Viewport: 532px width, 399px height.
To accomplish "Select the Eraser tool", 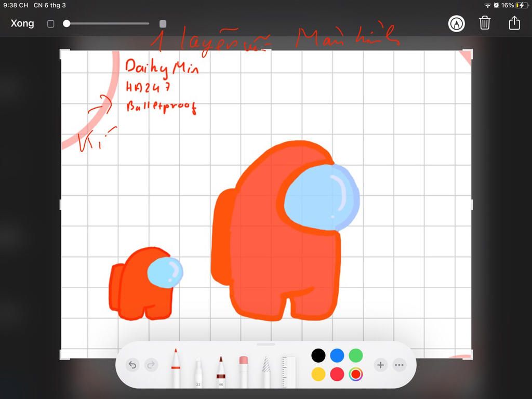I will click(x=244, y=371).
